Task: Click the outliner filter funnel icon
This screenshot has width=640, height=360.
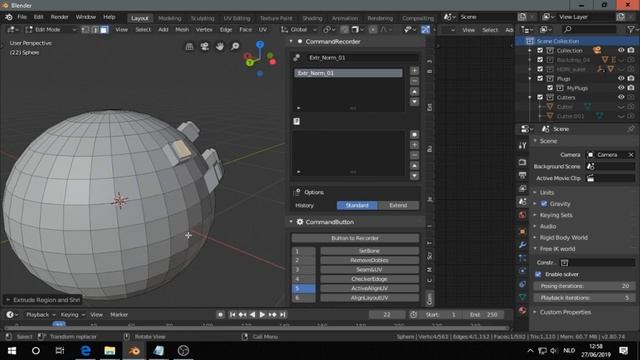Action: tap(631, 29)
